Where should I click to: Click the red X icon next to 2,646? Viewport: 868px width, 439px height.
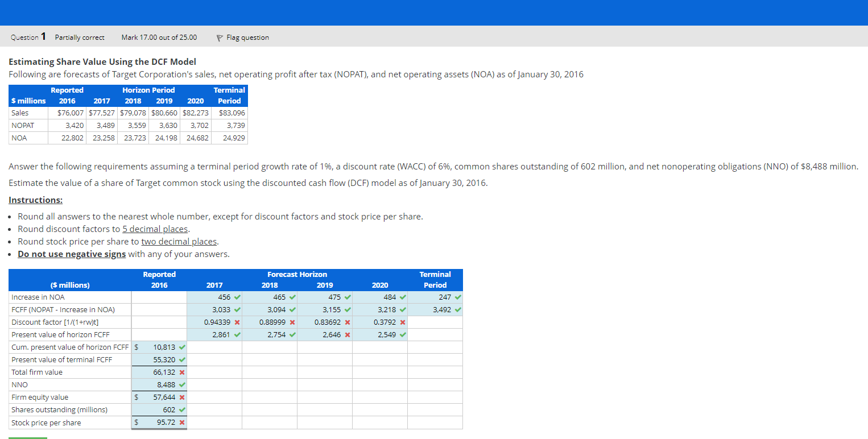(x=347, y=335)
